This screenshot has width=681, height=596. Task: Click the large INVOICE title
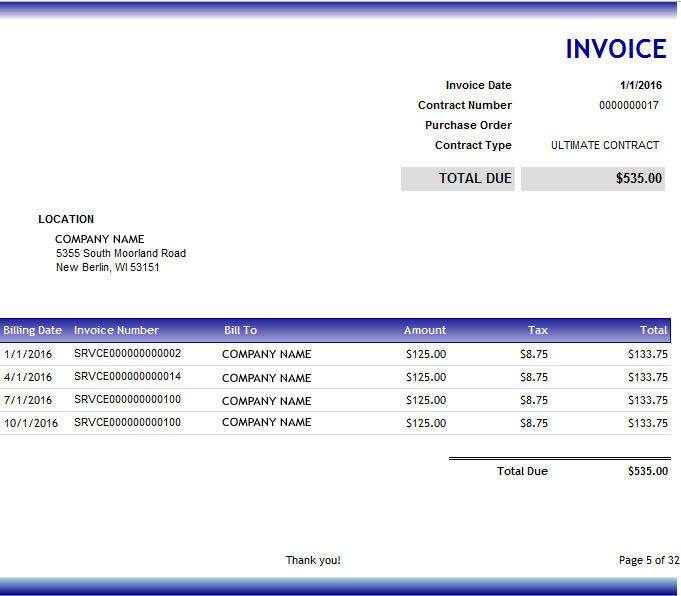click(x=615, y=49)
